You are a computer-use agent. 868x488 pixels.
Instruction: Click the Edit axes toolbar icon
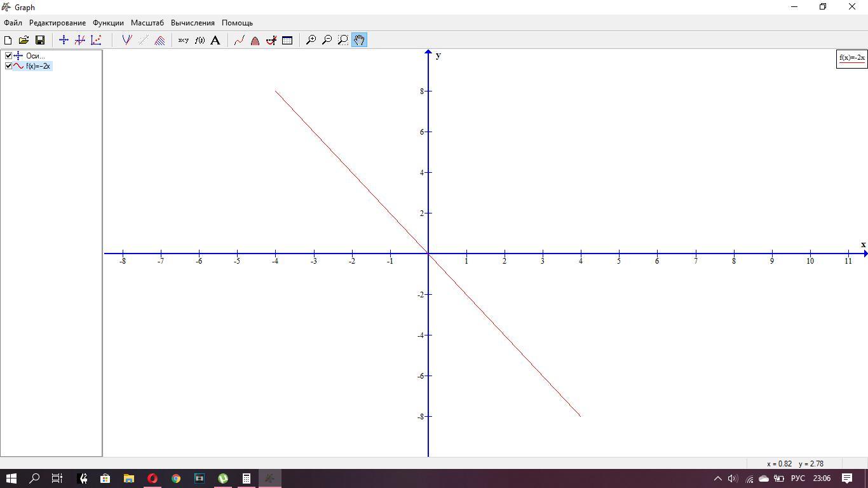tap(64, 40)
